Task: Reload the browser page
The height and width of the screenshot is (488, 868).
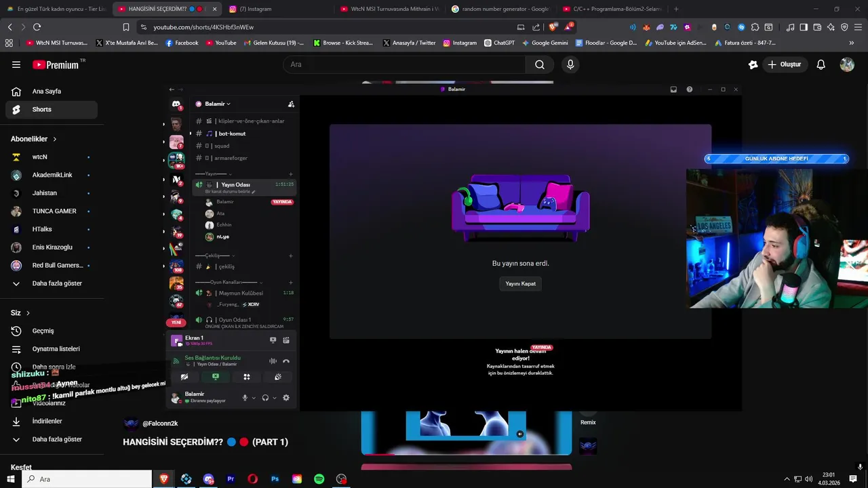Action: coord(37,27)
